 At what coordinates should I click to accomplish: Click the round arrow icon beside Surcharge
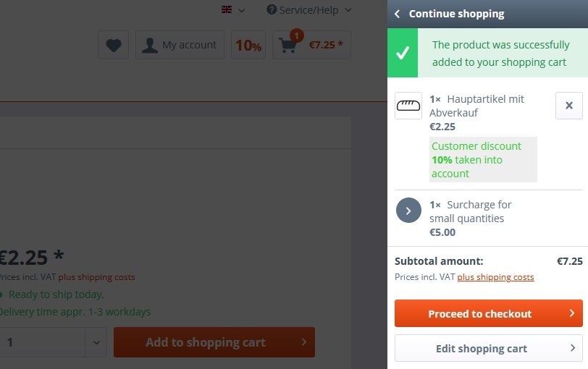click(408, 210)
